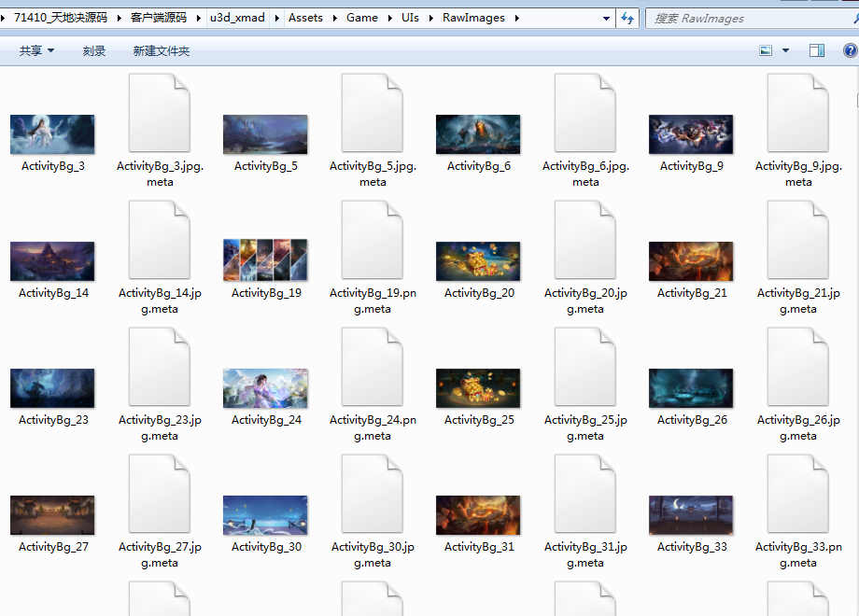859x616 pixels.
Task: Open the help question mark icon
Action: 850,51
